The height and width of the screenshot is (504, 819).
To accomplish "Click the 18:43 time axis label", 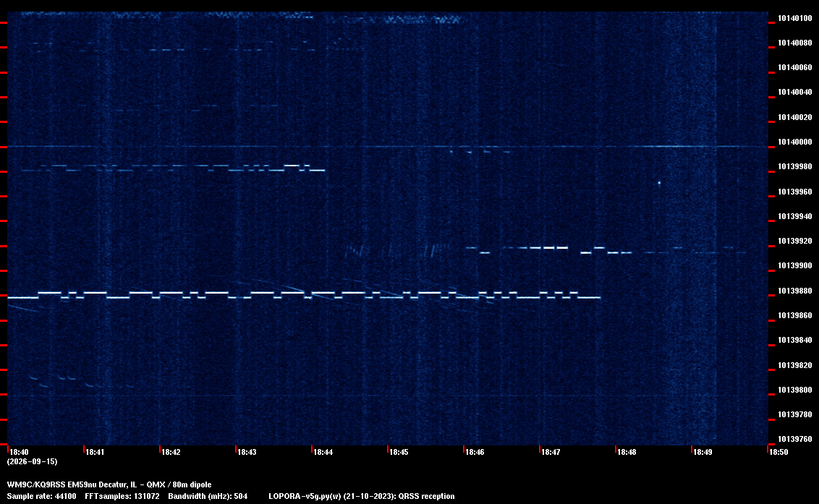I will (x=247, y=452).
